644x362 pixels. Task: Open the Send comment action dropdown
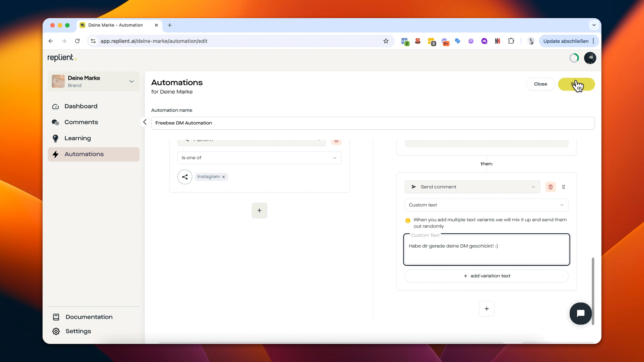point(472,187)
